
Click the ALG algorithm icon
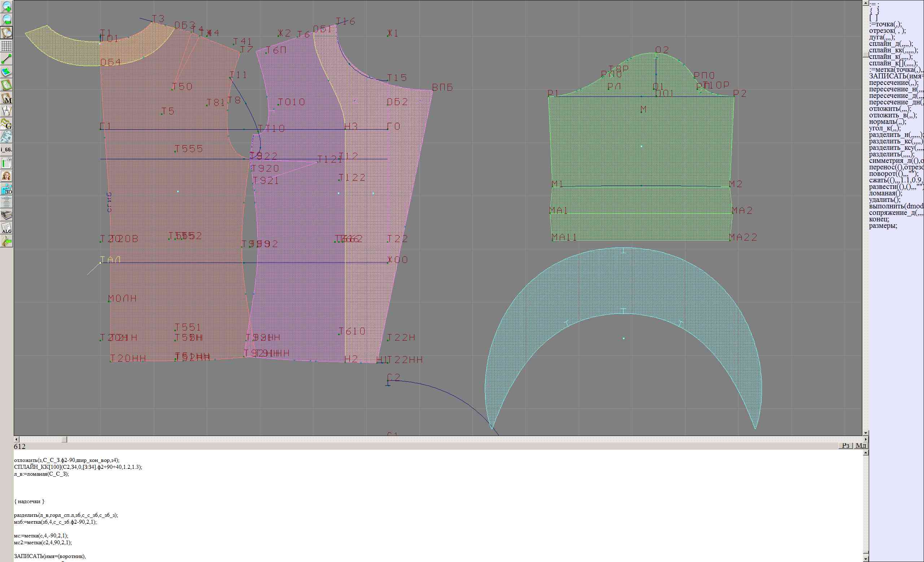point(7,228)
